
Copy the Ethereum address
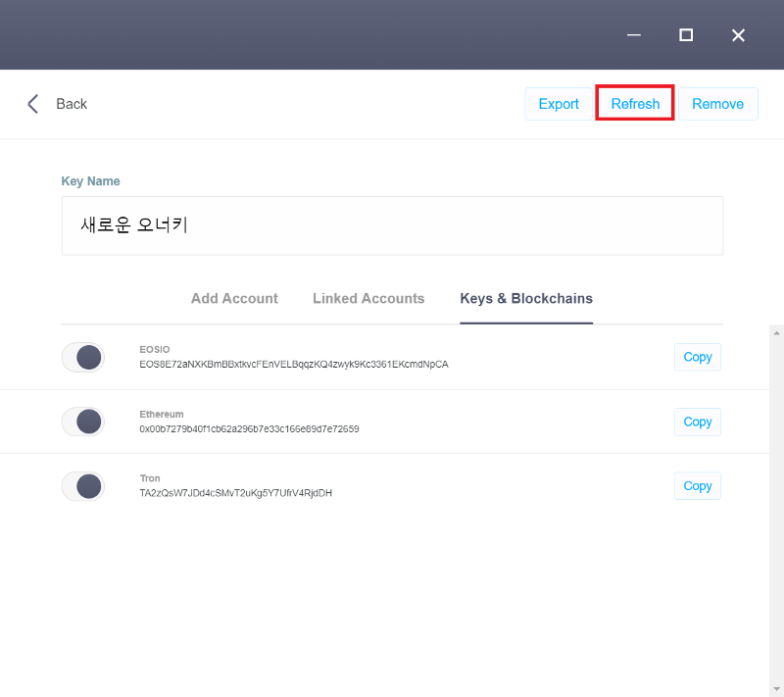pos(698,422)
